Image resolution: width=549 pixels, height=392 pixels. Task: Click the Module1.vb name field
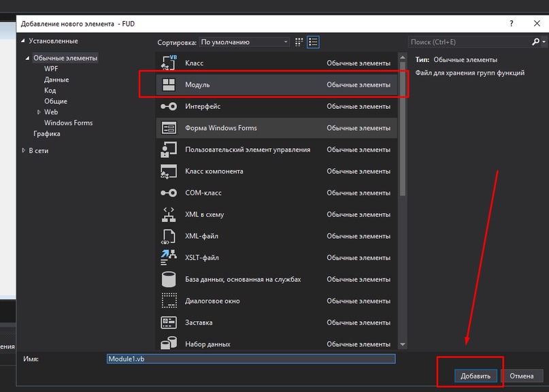point(250,359)
